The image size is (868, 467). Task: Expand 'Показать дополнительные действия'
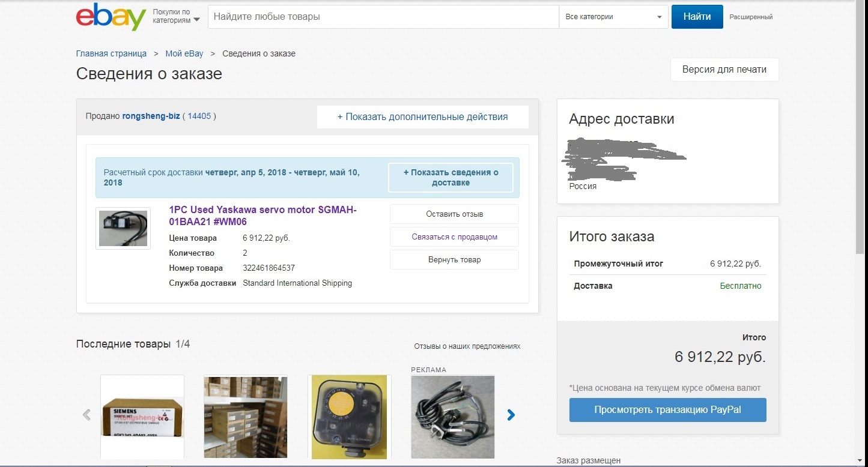[x=423, y=117]
